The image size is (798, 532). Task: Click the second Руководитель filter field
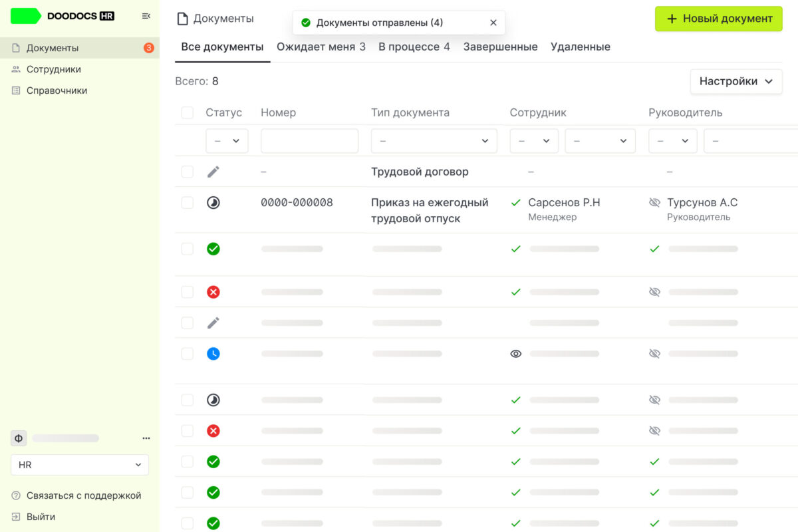point(751,141)
